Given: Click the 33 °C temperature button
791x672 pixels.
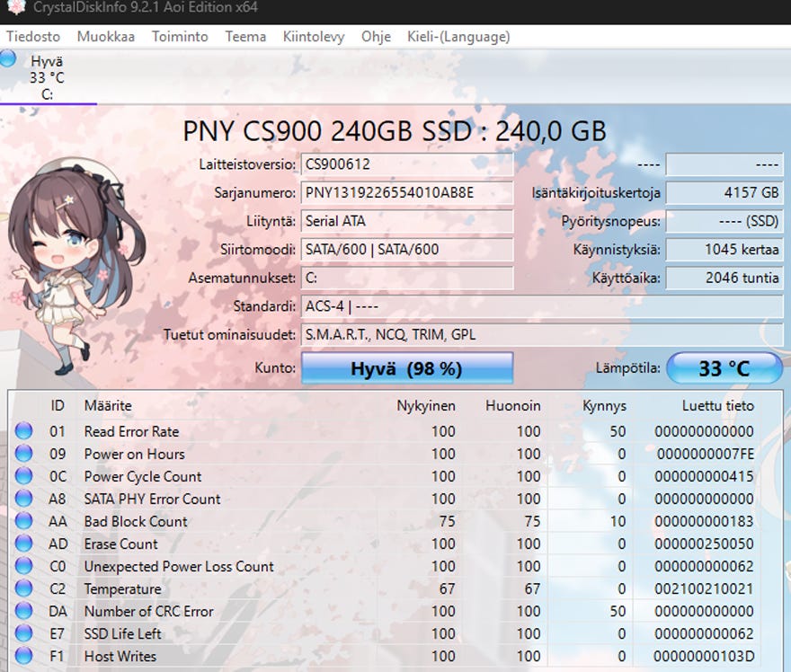Looking at the screenshot, I should pyautogui.click(x=724, y=368).
